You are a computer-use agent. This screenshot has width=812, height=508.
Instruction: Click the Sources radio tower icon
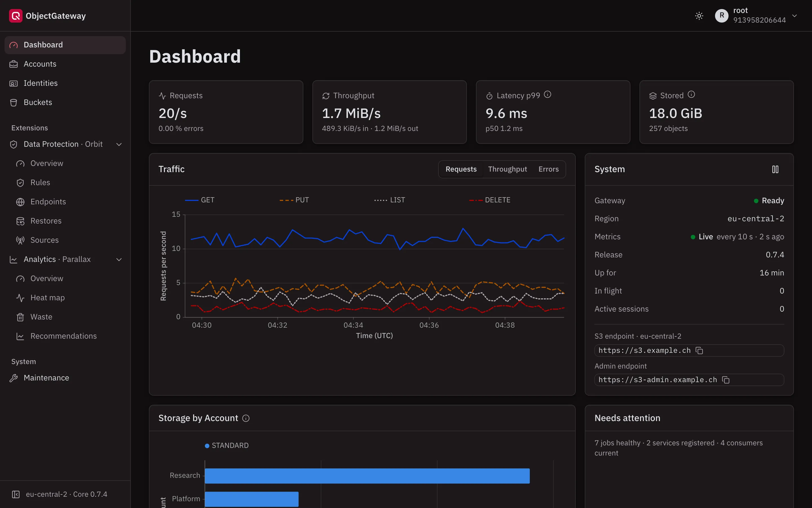coord(20,240)
